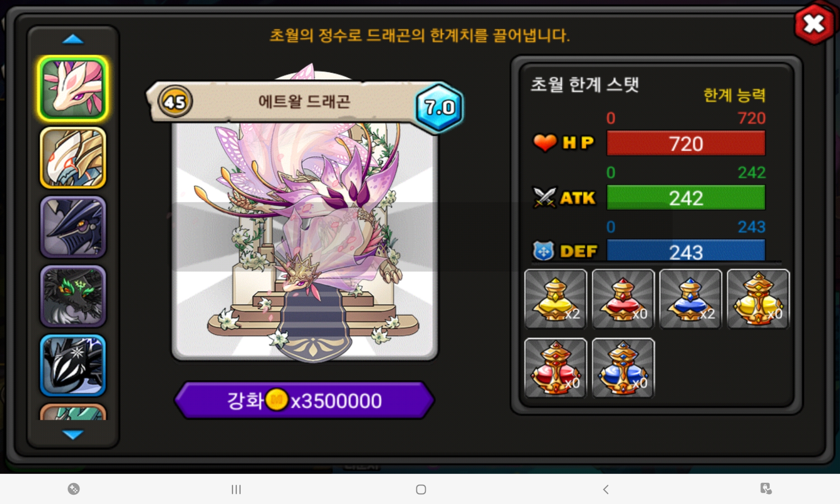
Task: Tap the Android back navigation arrow
Action: pos(605,489)
